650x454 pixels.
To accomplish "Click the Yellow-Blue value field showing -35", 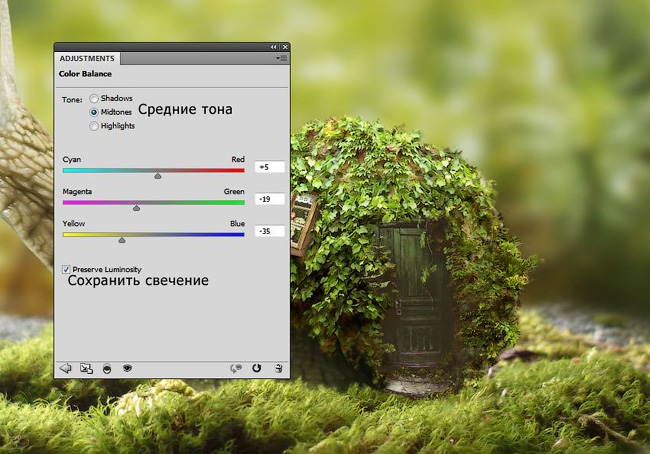I will (269, 231).
